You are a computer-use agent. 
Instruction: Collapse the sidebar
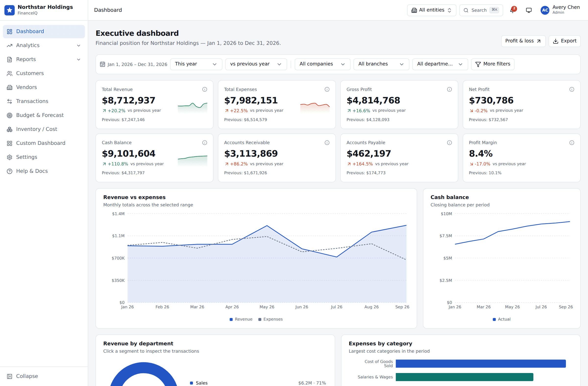[44, 376]
